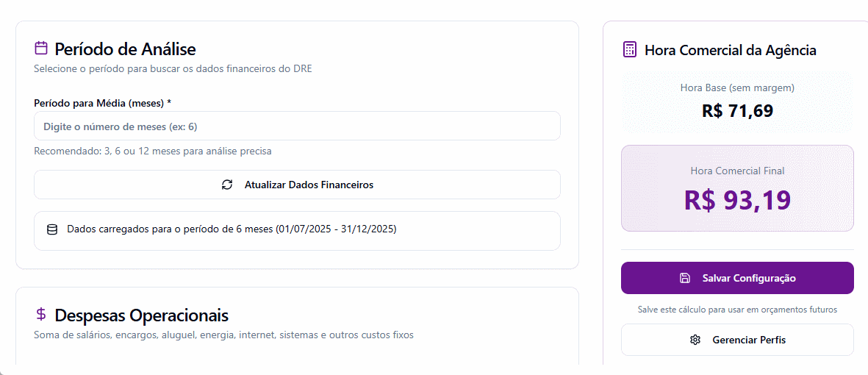
Task: Click the Hora Comercial da Agência title
Action: (730, 50)
